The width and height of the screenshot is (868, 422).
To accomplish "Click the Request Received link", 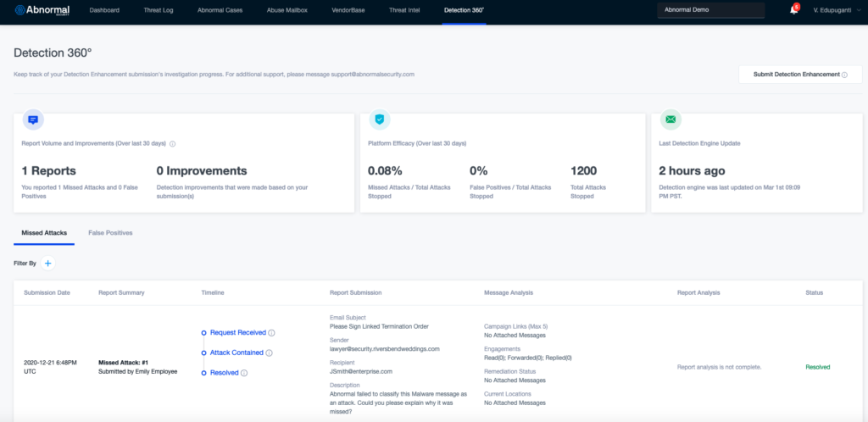I will (x=238, y=333).
